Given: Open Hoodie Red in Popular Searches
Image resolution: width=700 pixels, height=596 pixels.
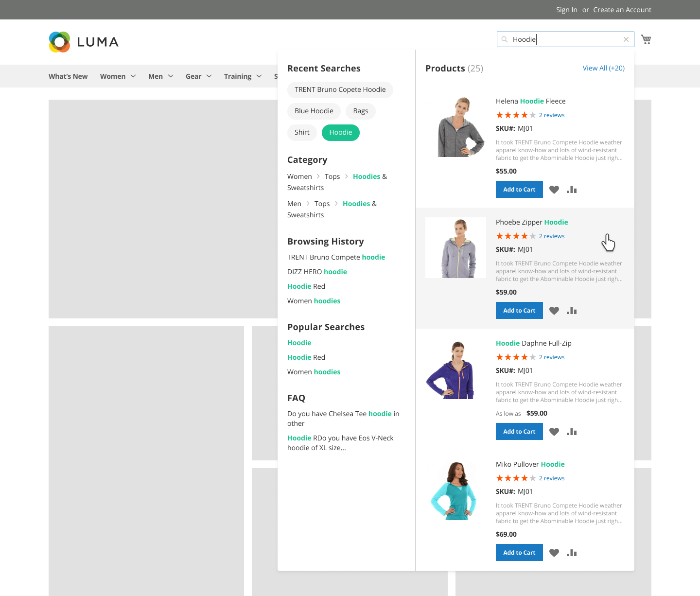Looking at the screenshot, I should point(306,357).
